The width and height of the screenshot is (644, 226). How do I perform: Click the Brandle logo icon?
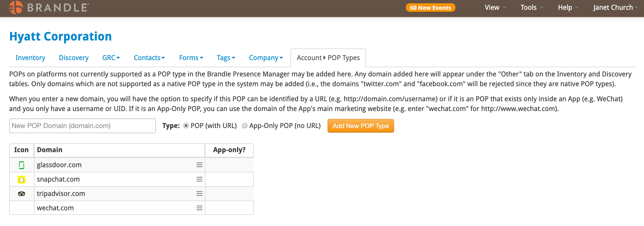tap(16, 7)
